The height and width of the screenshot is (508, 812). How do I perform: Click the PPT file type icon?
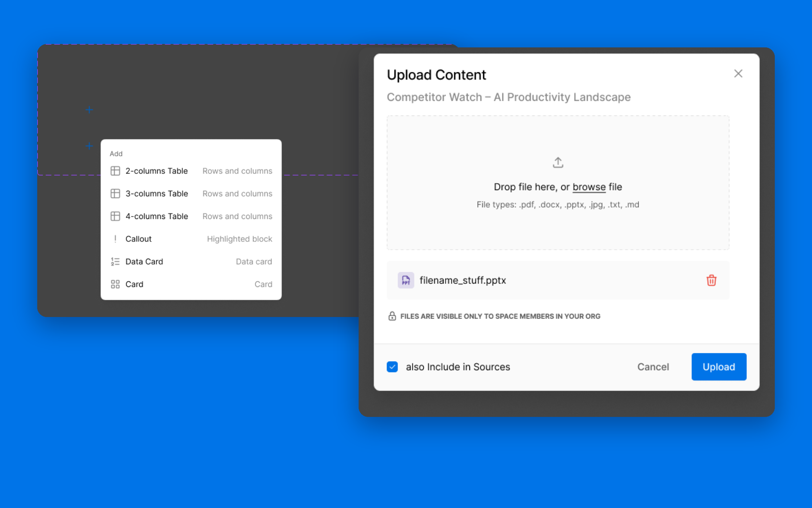406,280
